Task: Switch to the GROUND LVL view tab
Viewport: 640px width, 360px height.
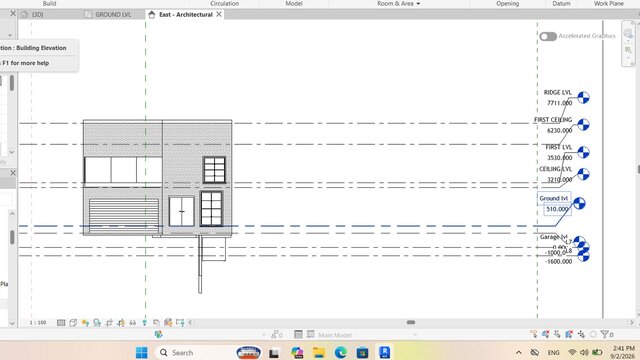Action: tap(113, 14)
